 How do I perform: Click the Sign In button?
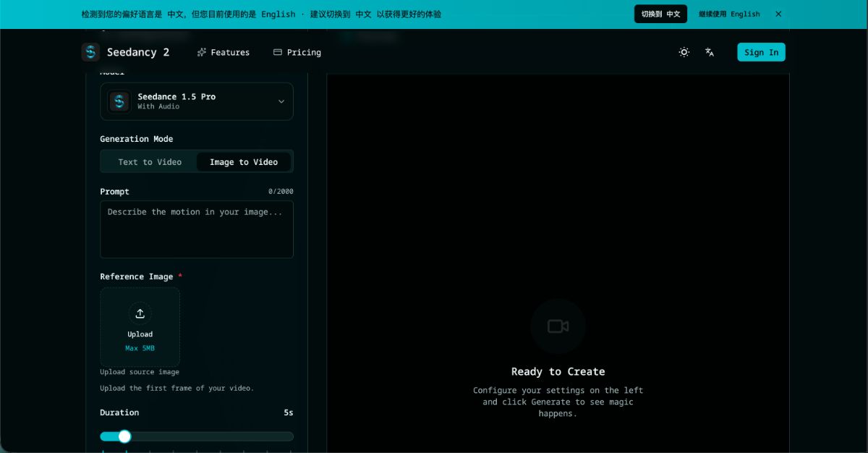coord(761,52)
